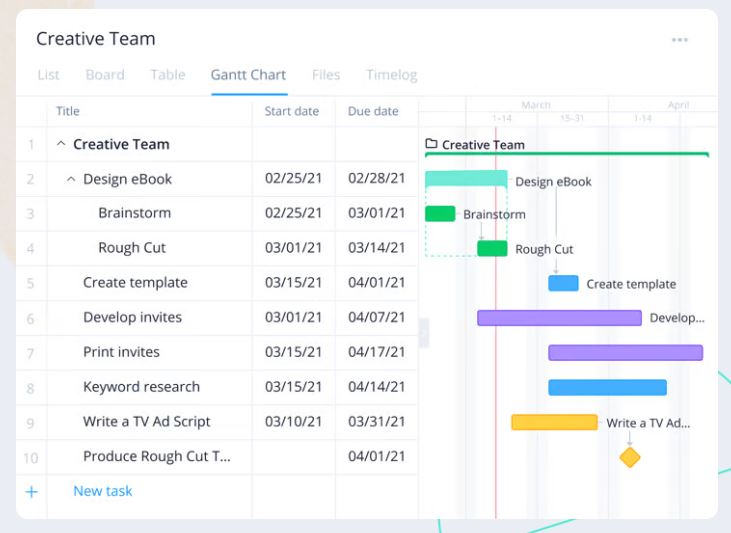Click Print invites due date 04/17/21
The image size is (731, 533).
click(376, 352)
